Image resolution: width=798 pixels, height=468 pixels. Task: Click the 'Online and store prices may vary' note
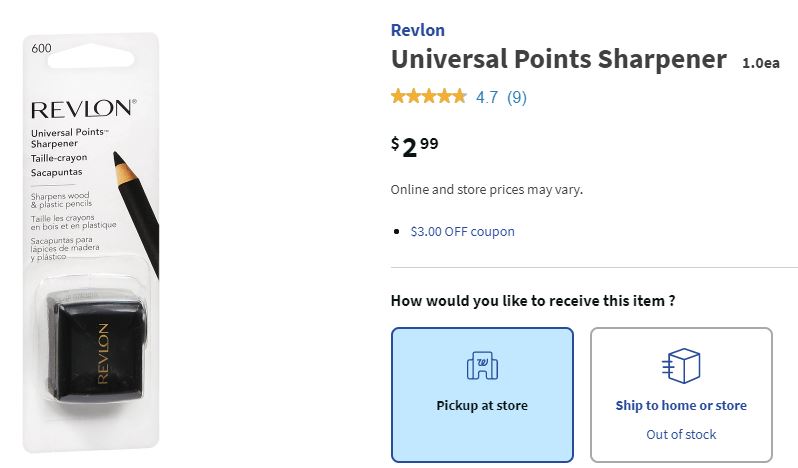(486, 189)
